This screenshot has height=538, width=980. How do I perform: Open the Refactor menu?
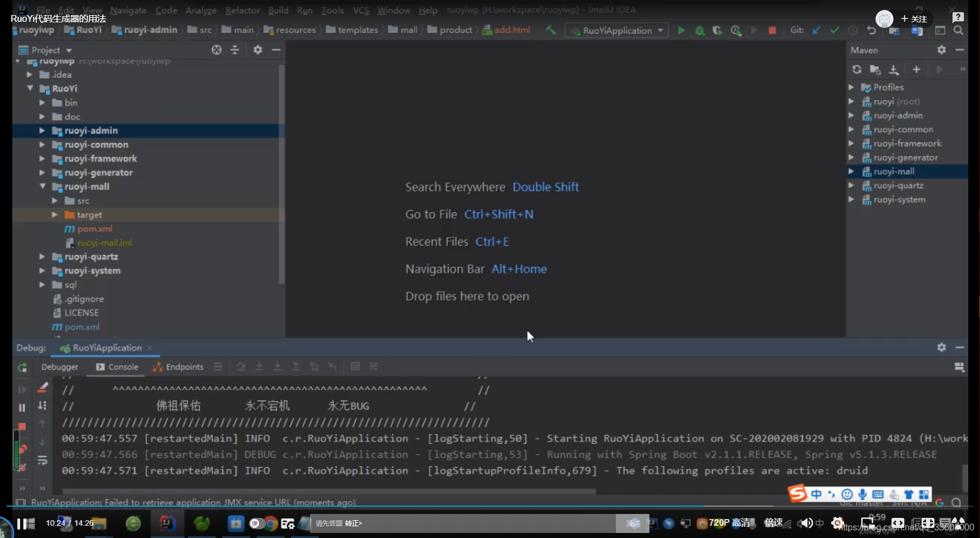click(x=242, y=10)
